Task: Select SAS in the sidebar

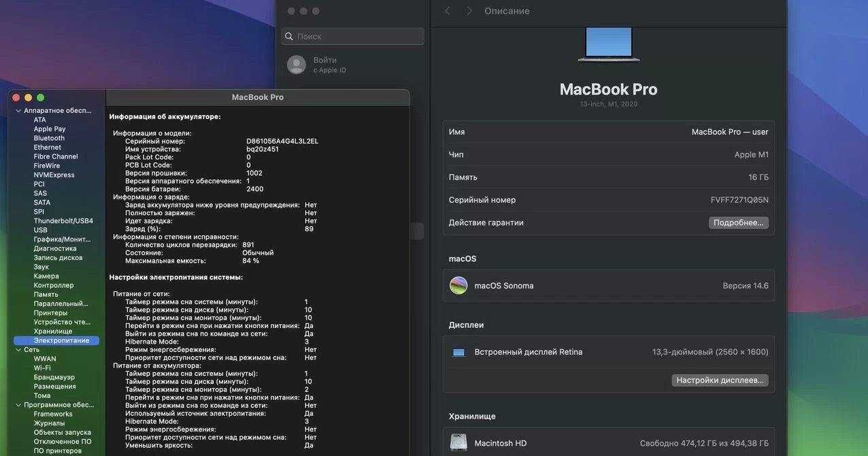Action: click(x=40, y=193)
